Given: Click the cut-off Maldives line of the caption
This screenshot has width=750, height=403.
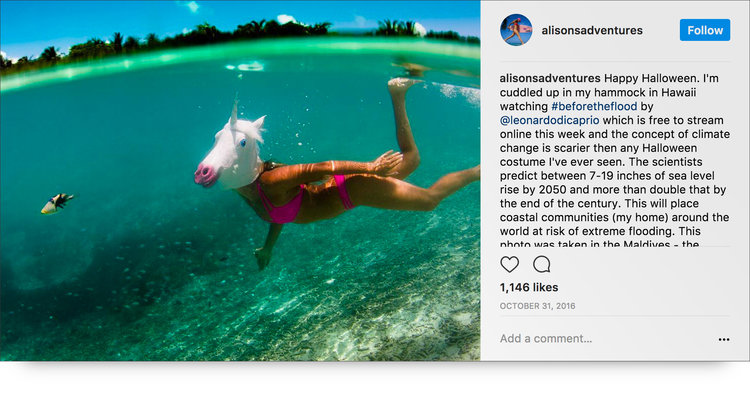Looking at the screenshot, I should pyautogui.click(x=599, y=244).
